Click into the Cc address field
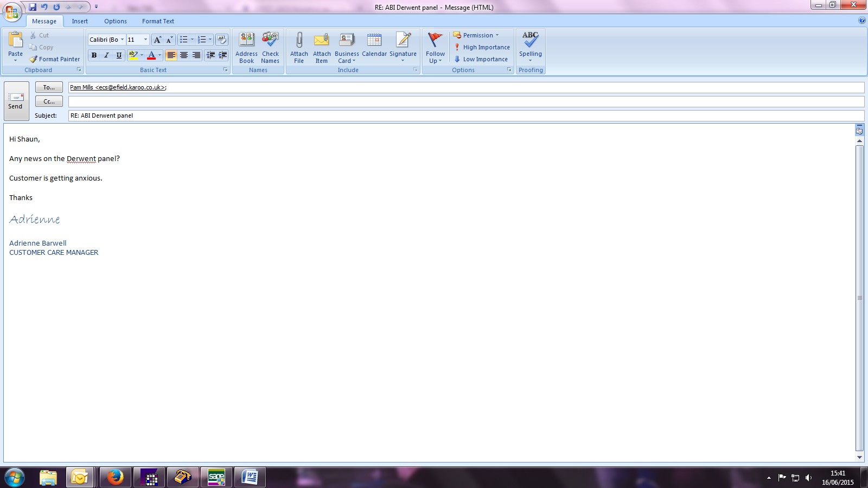This screenshot has height=488, width=868. 465,101
